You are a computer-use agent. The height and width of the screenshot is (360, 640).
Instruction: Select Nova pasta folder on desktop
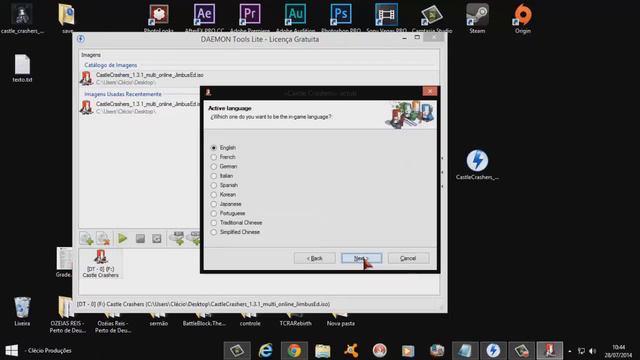(x=341, y=320)
